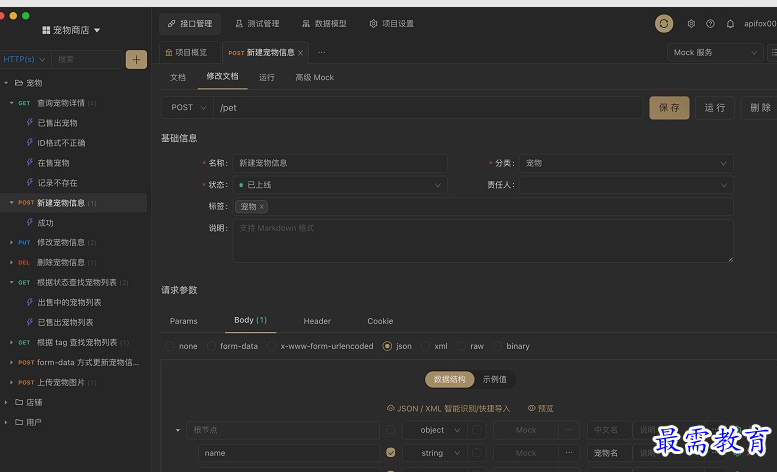The width and height of the screenshot is (777, 472).
Task: Open the more tabs ellipsis menu
Action: click(x=321, y=52)
